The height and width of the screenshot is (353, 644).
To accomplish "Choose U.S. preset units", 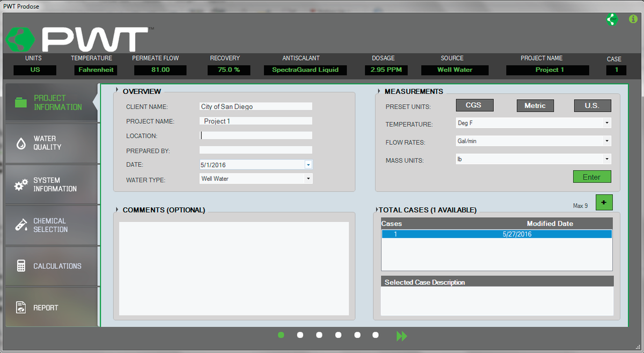I will tap(592, 106).
